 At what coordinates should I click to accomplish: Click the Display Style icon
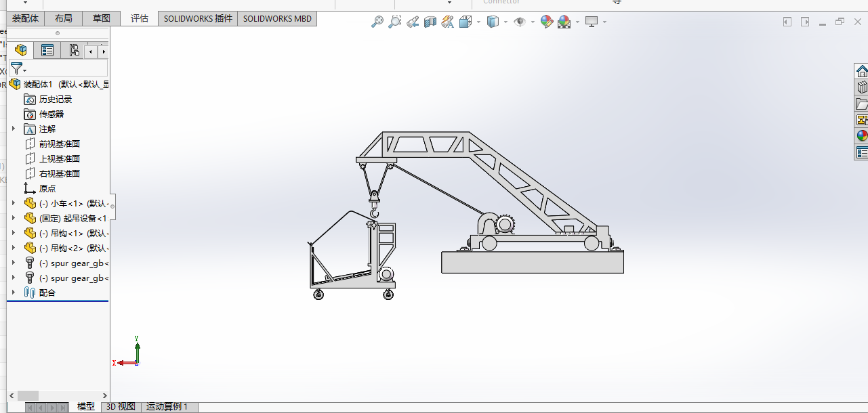[493, 22]
